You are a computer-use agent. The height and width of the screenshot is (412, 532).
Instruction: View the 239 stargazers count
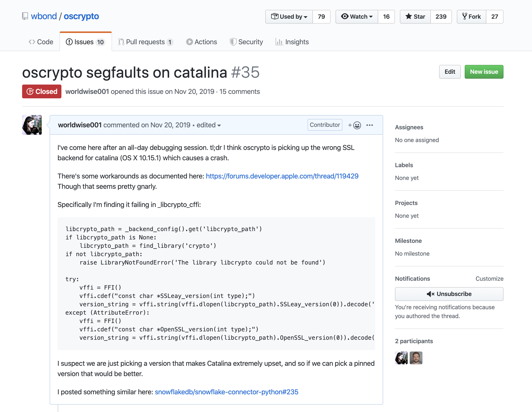(441, 17)
